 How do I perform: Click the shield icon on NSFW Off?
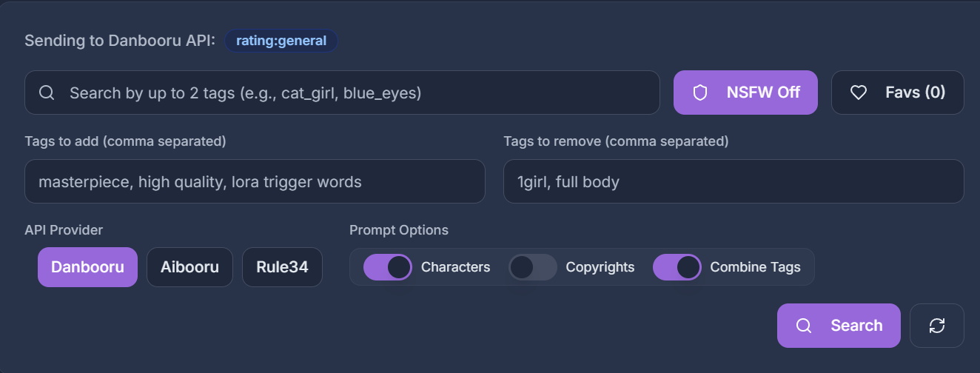point(700,93)
